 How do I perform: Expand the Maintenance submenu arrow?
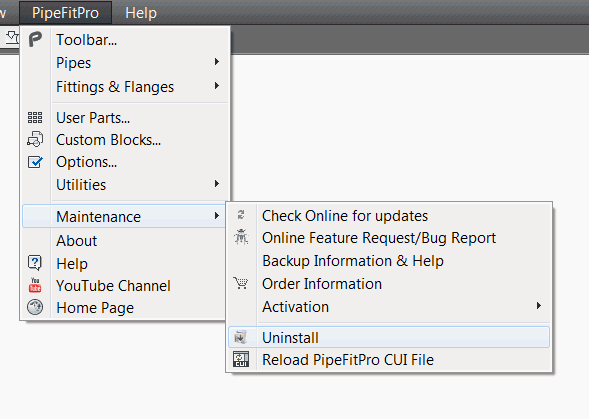coord(217,216)
